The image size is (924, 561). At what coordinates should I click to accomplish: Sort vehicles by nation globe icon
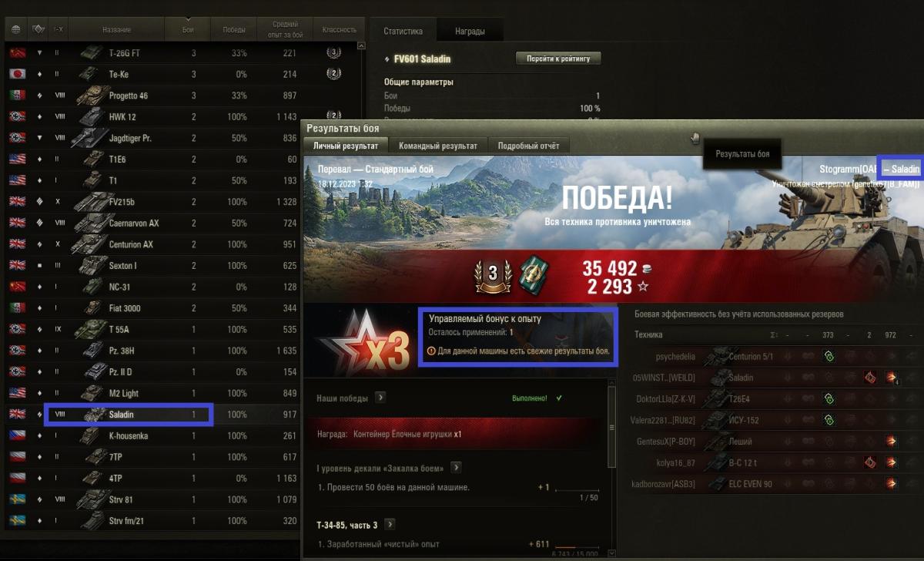(16, 29)
